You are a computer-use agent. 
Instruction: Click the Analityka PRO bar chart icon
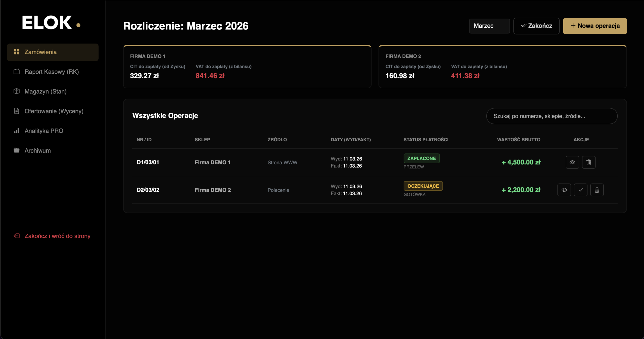(17, 131)
